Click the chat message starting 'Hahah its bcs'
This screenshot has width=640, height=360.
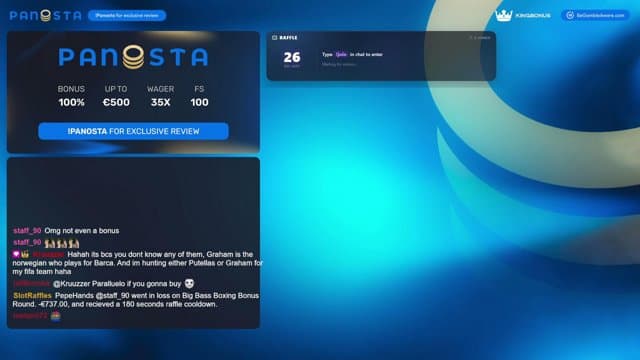tap(138, 263)
